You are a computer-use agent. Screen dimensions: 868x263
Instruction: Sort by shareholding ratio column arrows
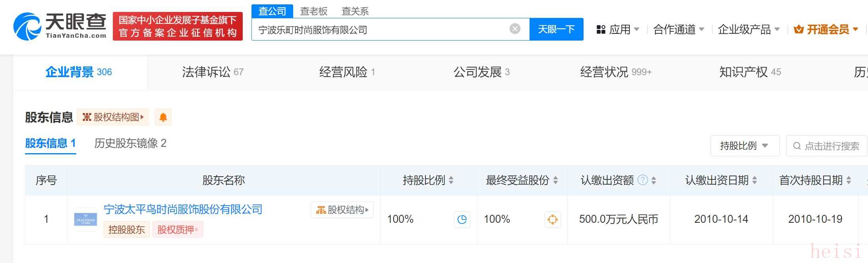pos(451,181)
